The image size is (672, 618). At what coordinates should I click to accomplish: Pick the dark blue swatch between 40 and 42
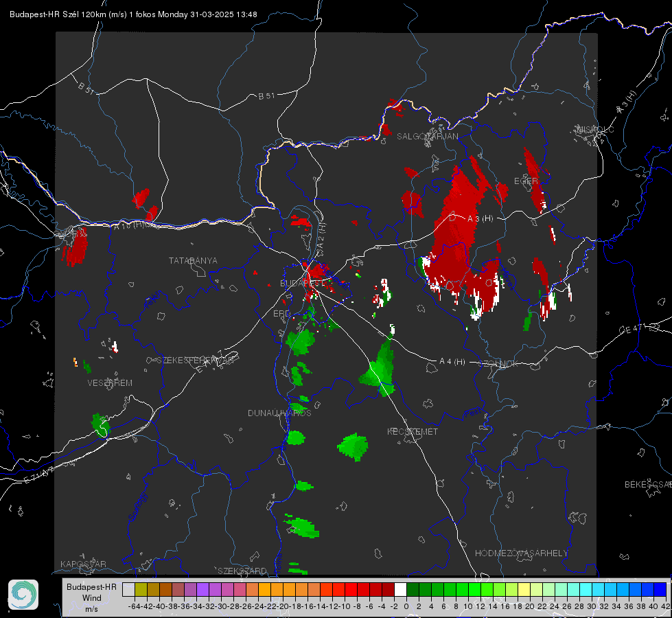click(x=660, y=589)
